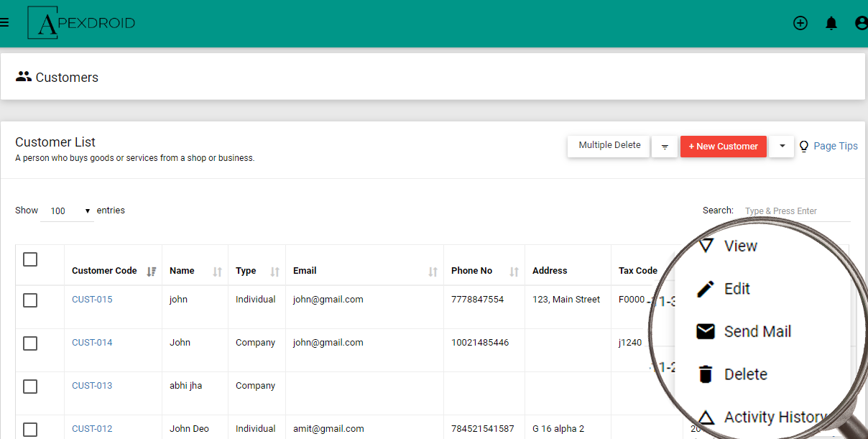This screenshot has height=439, width=868.
Task: Click the envelope Send Mail icon
Action: 706,331
